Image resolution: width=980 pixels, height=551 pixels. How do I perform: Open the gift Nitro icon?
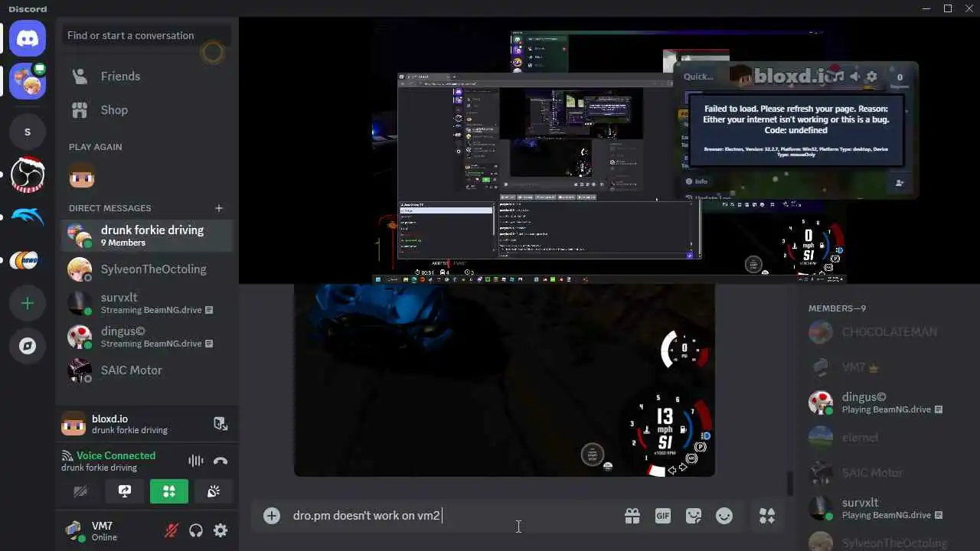[x=632, y=517]
